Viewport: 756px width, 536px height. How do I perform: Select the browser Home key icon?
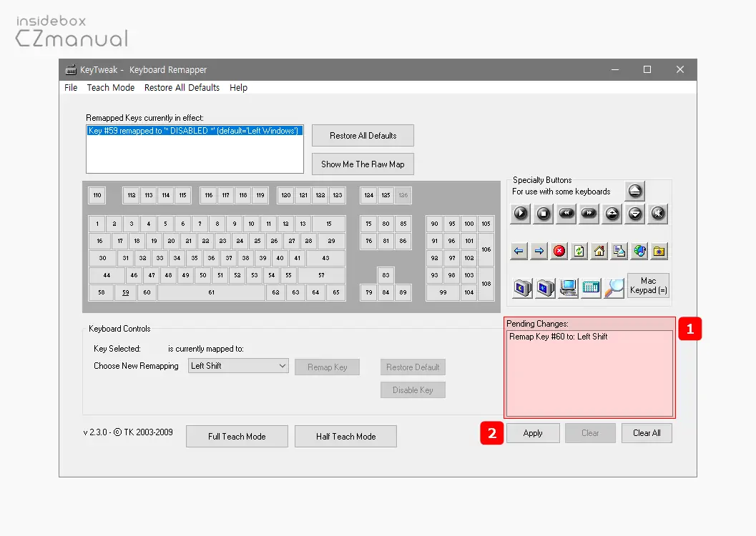599,251
